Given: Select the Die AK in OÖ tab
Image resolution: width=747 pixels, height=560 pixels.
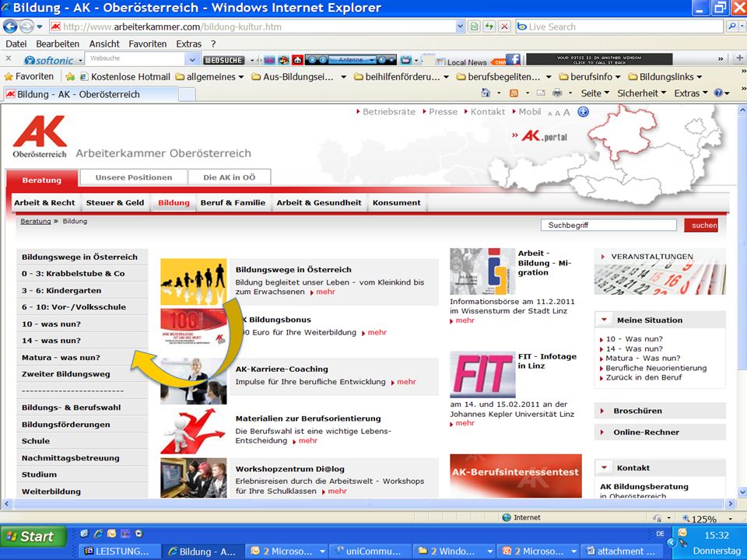Looking at the screenshot, I should click(x=229, y=177).
